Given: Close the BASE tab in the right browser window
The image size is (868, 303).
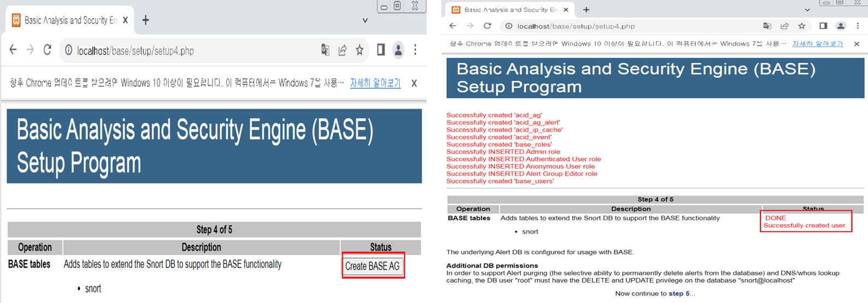Looking at the screenshot, I should 566,10.
